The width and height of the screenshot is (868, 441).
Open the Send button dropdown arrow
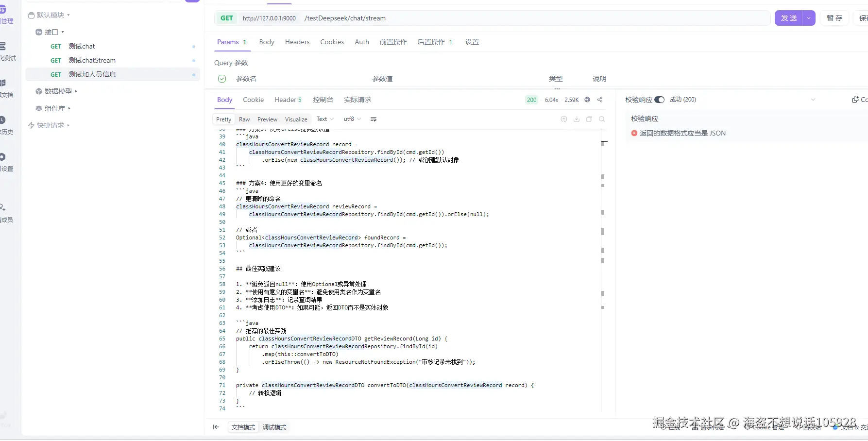(x=809, y=18)
